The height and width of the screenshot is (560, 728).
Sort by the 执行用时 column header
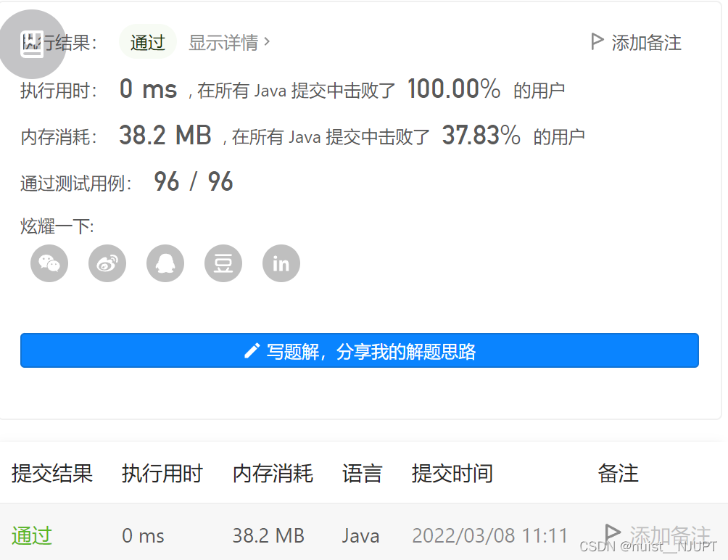click(x=162, y=474)
